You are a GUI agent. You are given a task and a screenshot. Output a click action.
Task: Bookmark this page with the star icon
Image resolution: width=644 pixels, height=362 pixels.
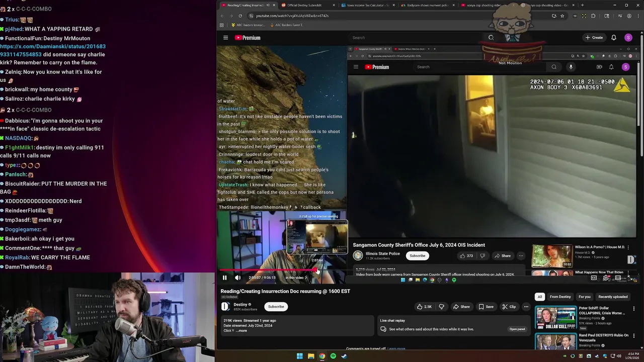(x=562, y=16)
